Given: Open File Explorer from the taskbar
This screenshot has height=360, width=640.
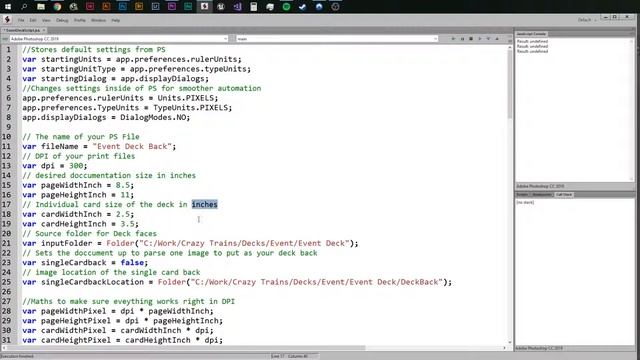Looking at the screenshot, I should coord(41,7).
